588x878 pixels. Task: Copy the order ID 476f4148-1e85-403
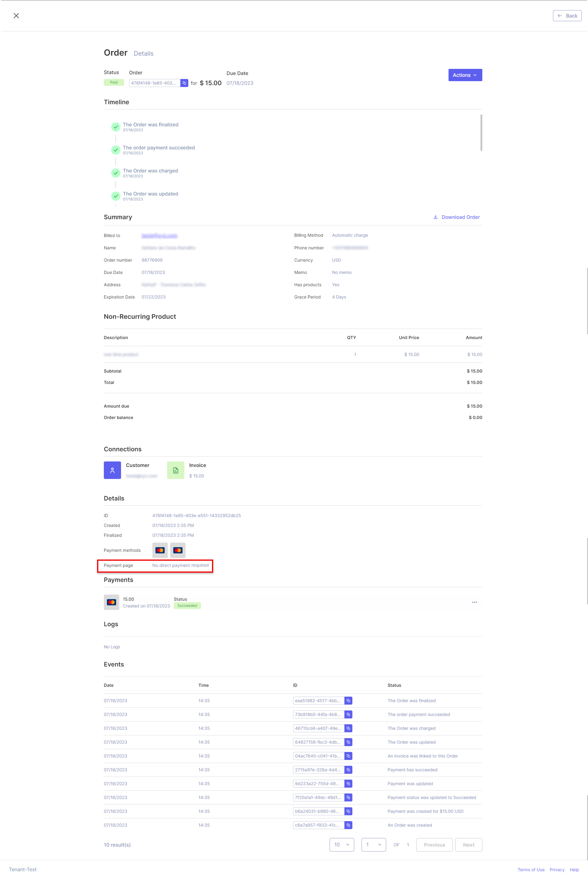184,83
